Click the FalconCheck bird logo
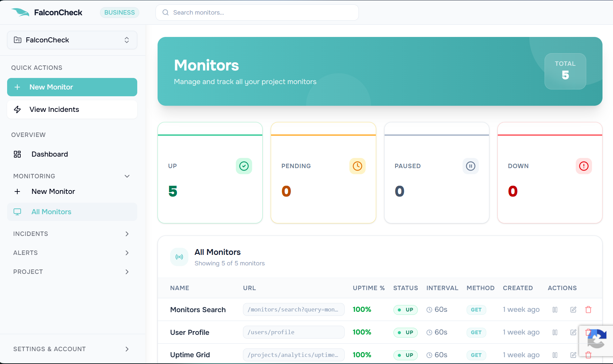This screenshot has height=364, width=613. (x=20, y=13)
